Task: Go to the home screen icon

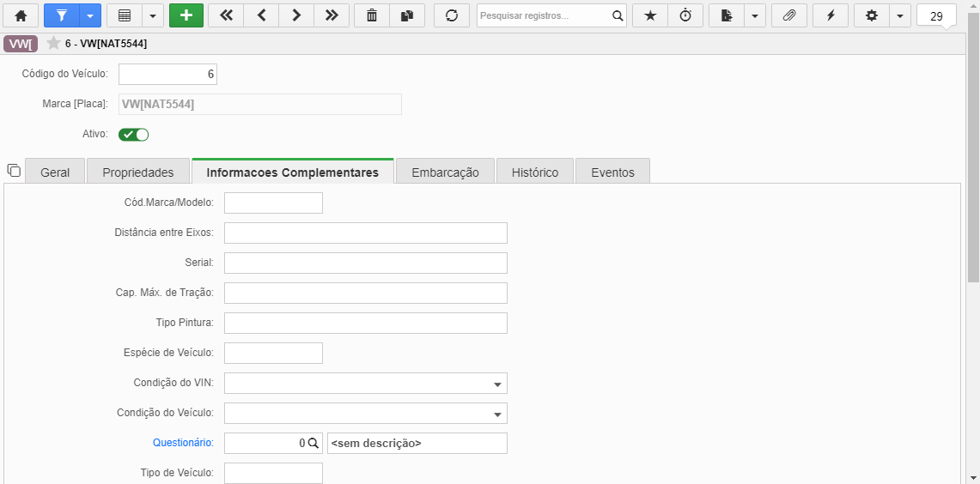Action: [x=21, y=15]
